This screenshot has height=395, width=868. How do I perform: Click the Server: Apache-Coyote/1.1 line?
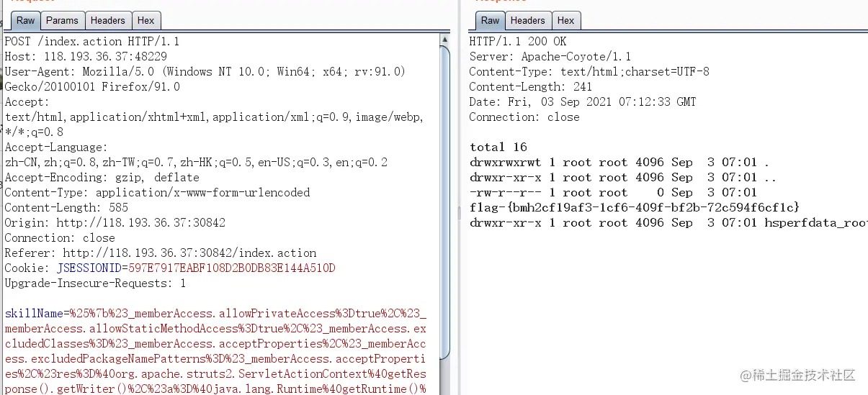(x=550, y=57)
